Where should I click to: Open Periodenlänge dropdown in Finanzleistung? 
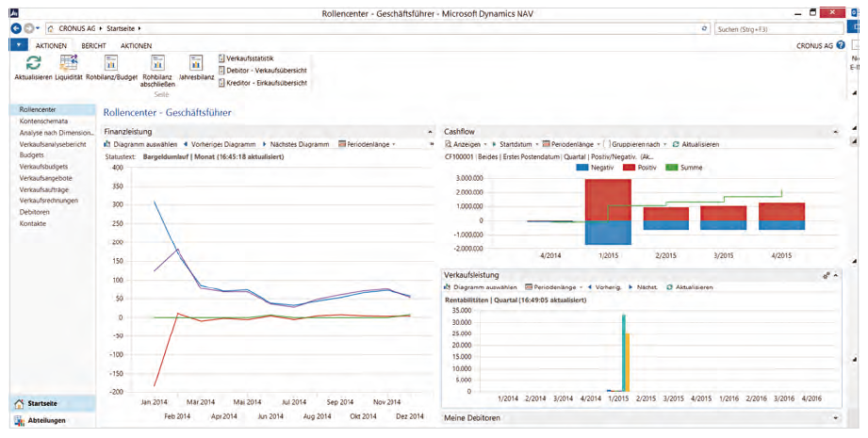[x=367, y=144]
